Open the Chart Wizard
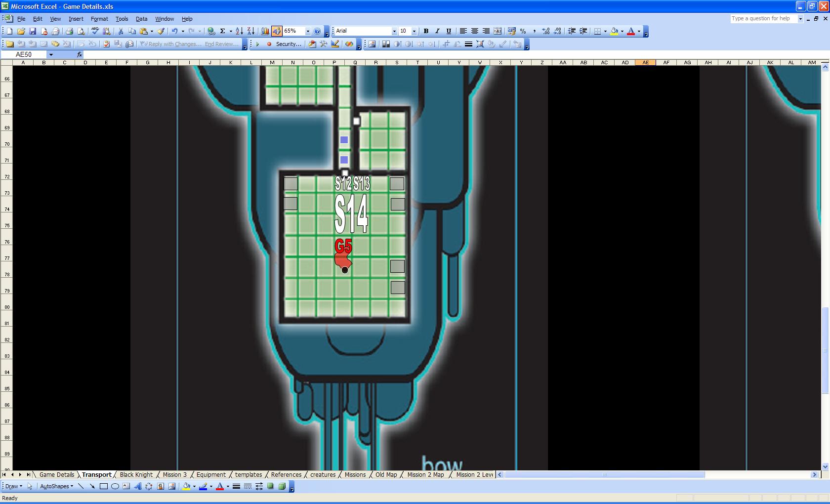830x504 pixels. point(265,31)
